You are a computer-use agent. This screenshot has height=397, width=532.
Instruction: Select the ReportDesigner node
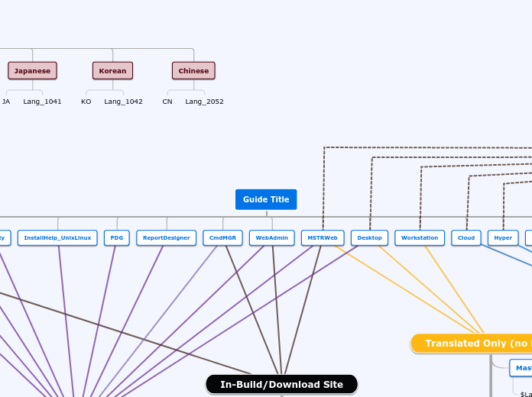[x=167, y=237]
